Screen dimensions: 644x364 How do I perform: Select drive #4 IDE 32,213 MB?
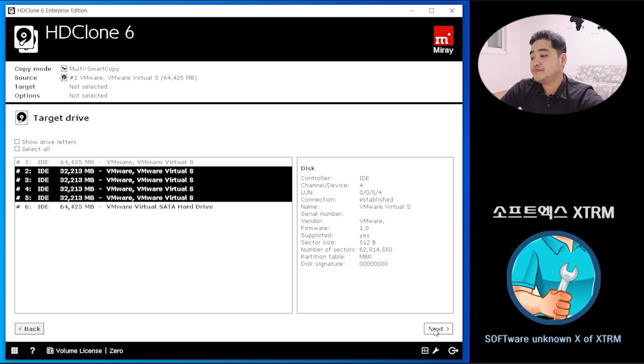pyautogui.click(x=153, y=189)
